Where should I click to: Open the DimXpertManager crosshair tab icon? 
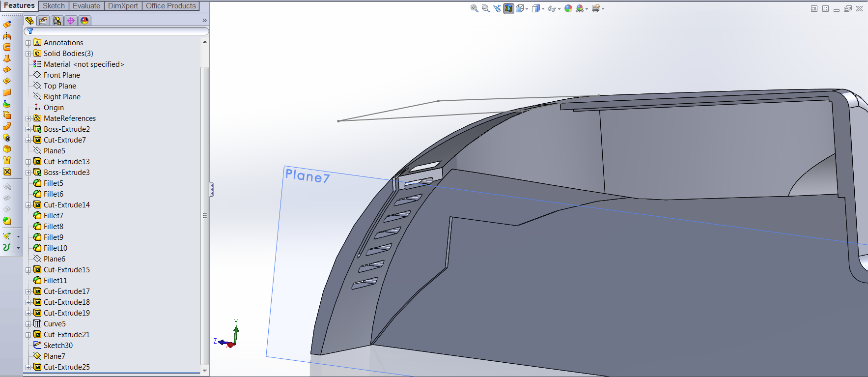point(71,21)
